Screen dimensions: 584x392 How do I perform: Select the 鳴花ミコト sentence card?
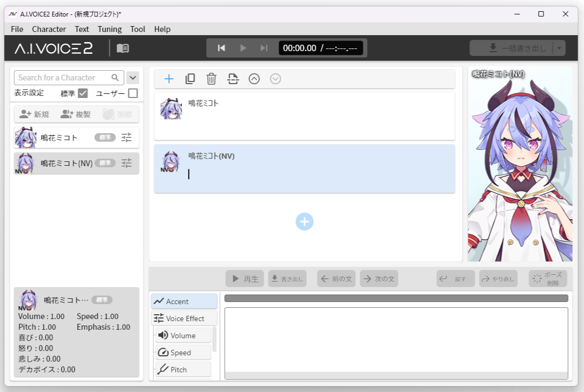[x=304, y=116]
